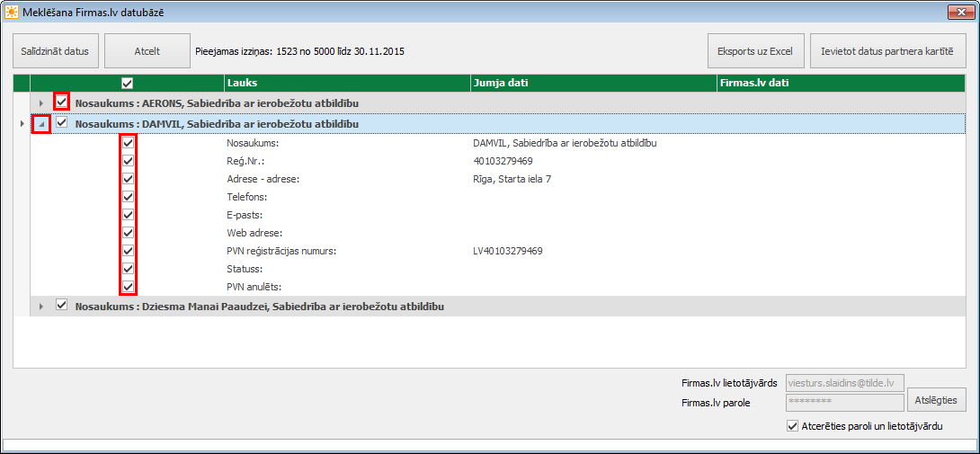Click the Firmas.lv parole password field
This screenshot has height=454, width=980.
tap(844, 402)
